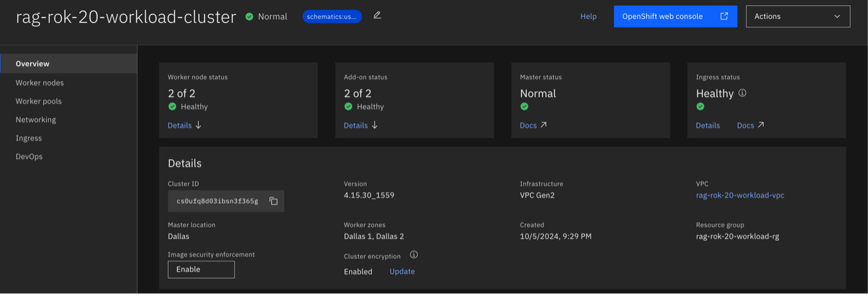The height and width of the screenshot is (296, 868).
Task: Click the Ingress status info icon
Action: pos(742,93)
